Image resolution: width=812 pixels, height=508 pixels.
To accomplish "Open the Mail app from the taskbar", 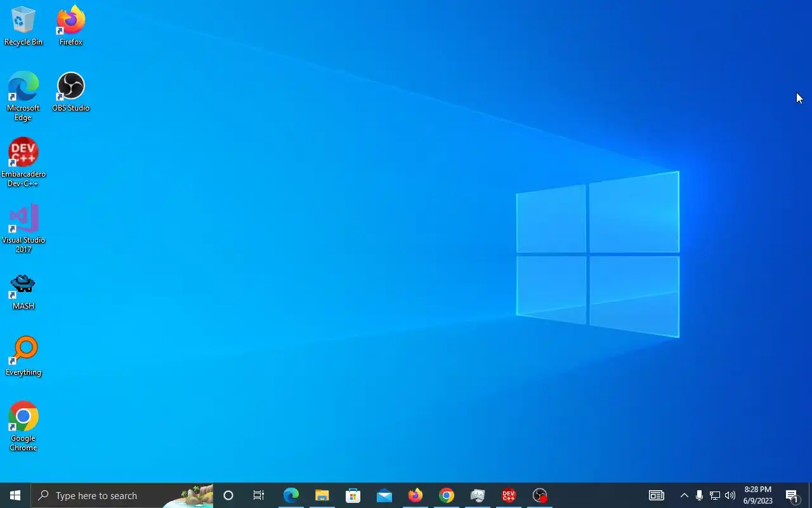I will [x=384, y=495].
